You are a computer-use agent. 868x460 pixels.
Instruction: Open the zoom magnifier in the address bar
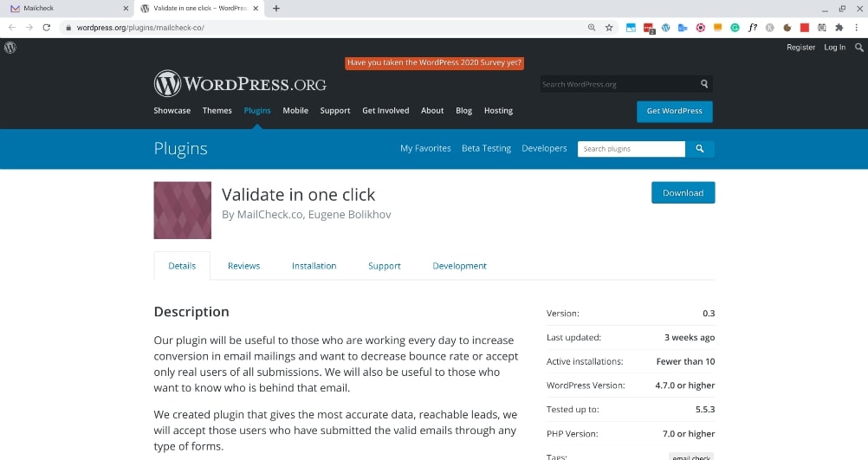[592, 27]
